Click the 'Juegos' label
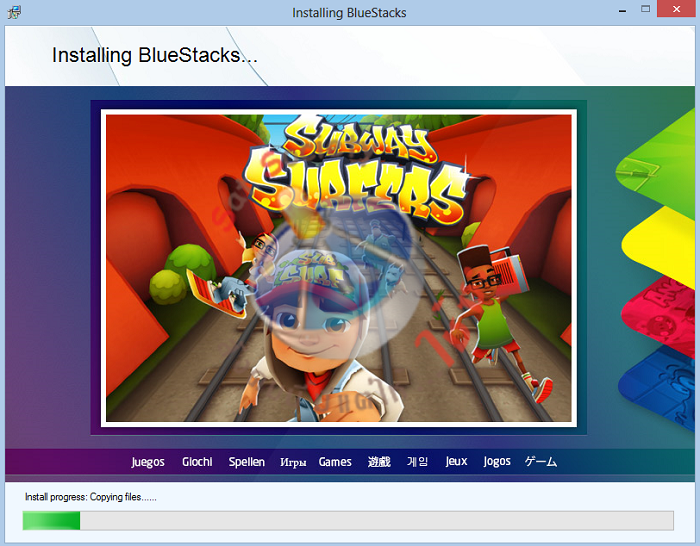Screen dimensions: 700x546 pyautogui.click(x=148, y=462)
